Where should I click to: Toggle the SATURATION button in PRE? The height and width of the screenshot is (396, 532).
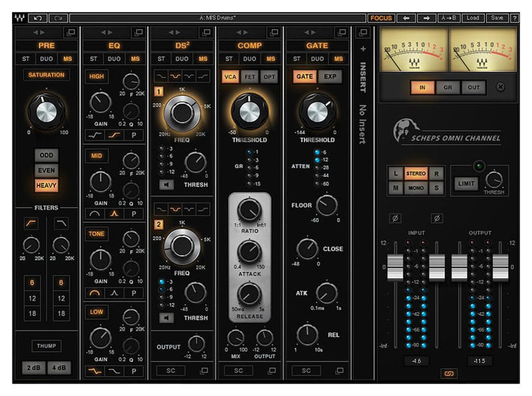[47, 75]
